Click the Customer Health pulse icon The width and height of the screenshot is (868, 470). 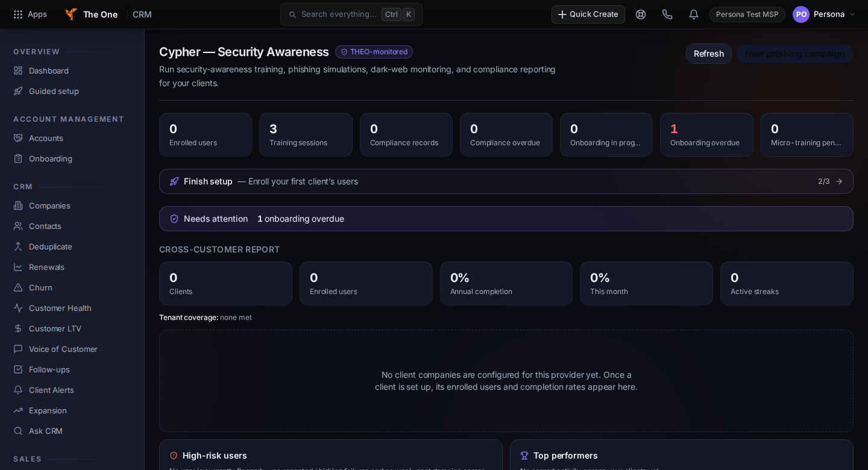point(18,308)
